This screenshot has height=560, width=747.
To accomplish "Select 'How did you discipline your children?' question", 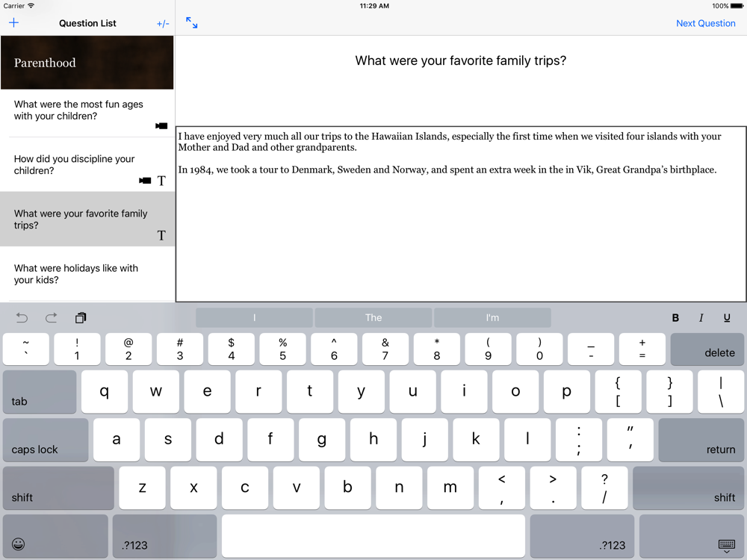I will pos(87,165).
